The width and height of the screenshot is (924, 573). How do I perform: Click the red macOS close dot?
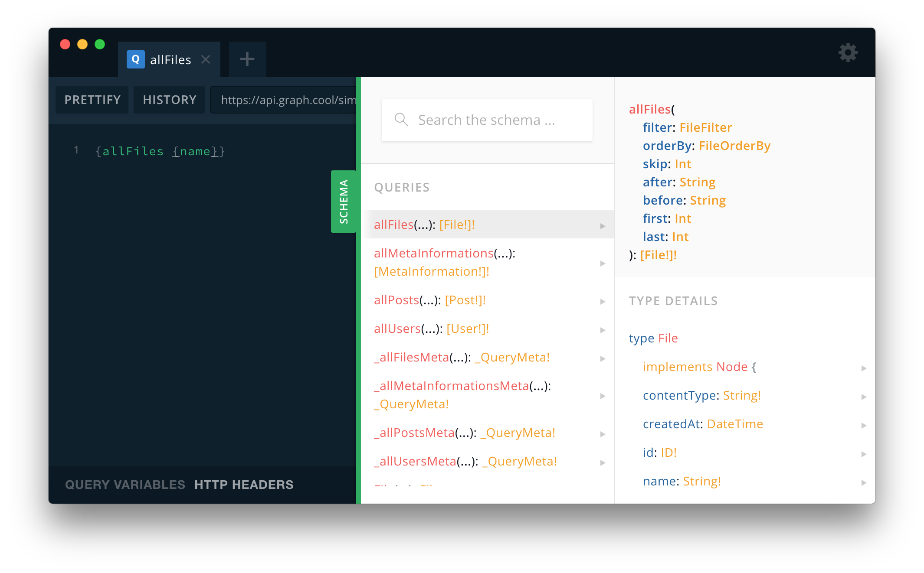tap(65, 44)
